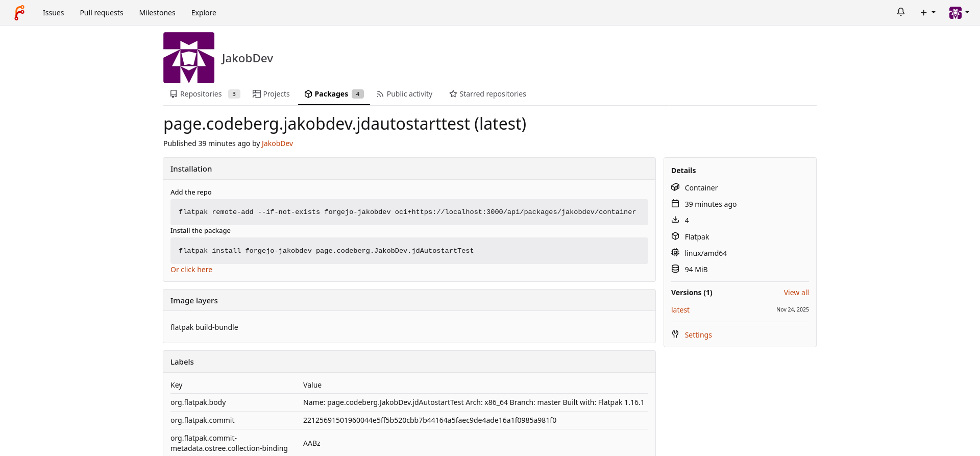The width and height of the screenshot is (980, 456).
Task: Click the JakobDev publisher link
Action: (277, 143)
